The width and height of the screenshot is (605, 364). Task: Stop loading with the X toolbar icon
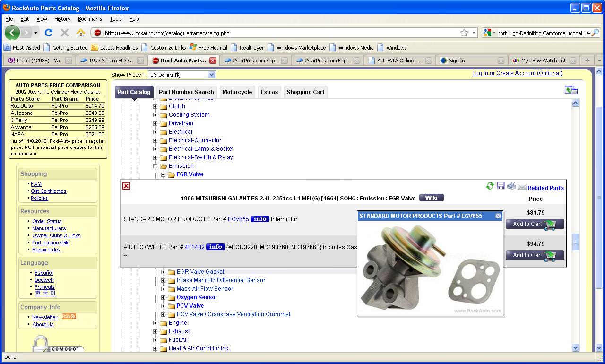(x=65, y=33)
